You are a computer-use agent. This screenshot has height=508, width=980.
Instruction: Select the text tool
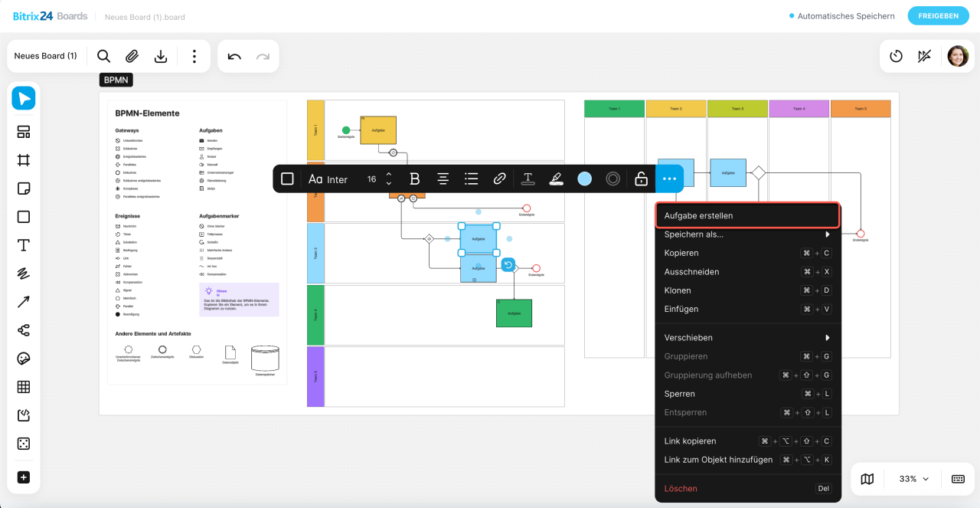(24, 245)
